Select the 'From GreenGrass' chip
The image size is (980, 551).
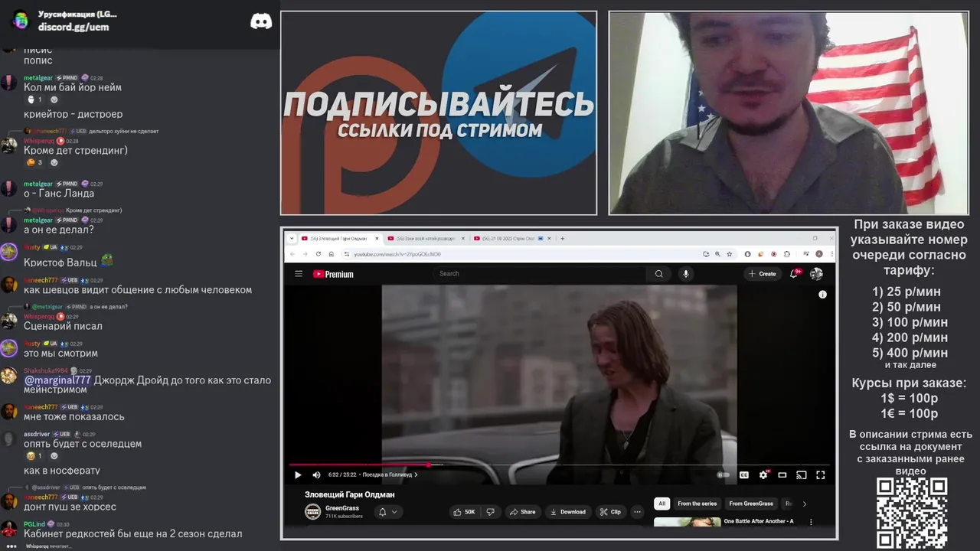point(751,504)
